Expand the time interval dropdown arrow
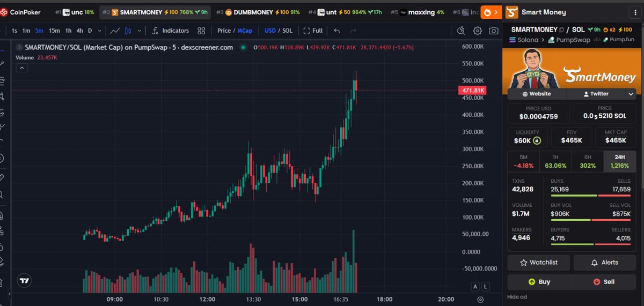The width and height of the screenshot is (644, 306). [99, 31]
